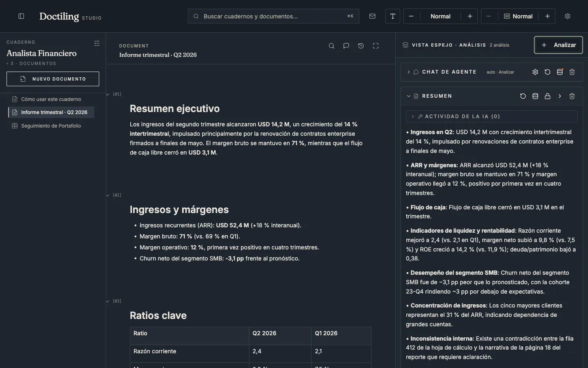The image size is (588, 368).
Task: Open Resumen database icon
Action: click(x=535, y=96)
